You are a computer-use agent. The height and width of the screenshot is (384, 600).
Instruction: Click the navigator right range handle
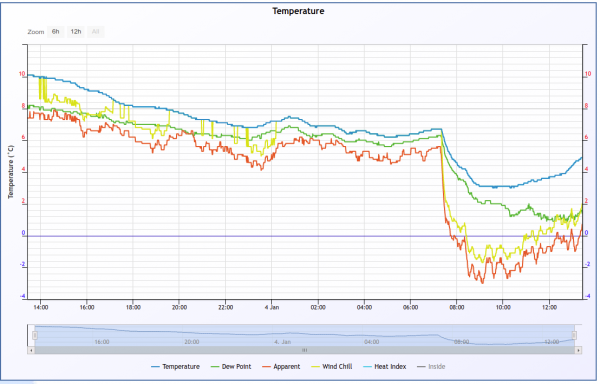[574, 335]
